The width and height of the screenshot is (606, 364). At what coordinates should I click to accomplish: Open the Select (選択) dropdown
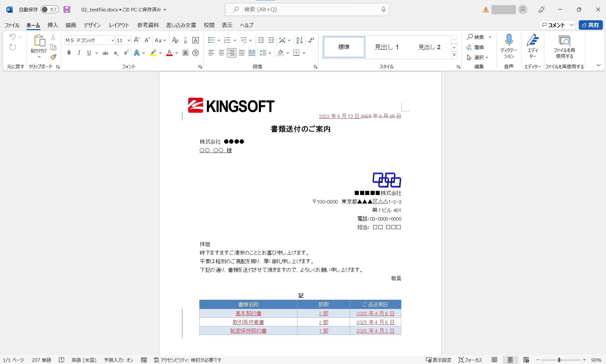click(478, 57)
